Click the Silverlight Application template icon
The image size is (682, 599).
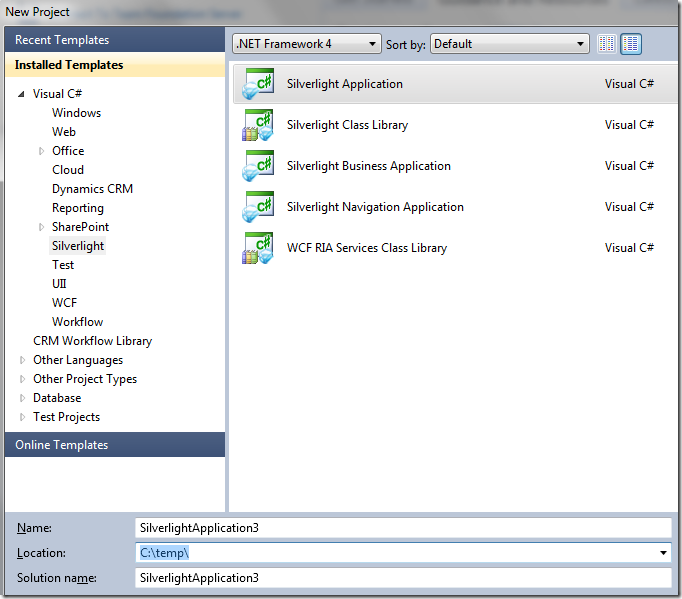(x=258, y=84)
